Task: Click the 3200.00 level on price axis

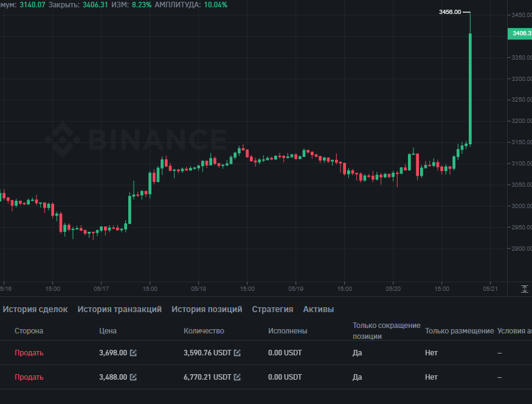Action: [519, 121]
